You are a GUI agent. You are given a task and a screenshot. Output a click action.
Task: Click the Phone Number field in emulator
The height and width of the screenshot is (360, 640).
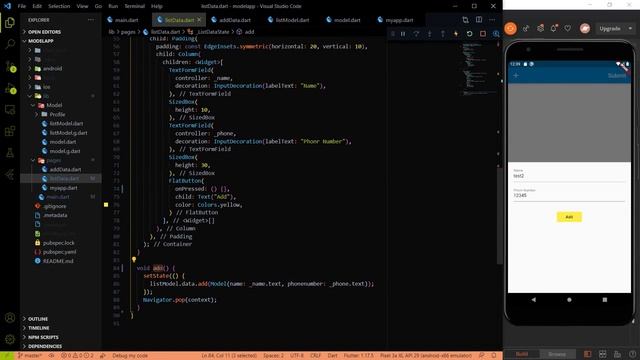(569, 194)
